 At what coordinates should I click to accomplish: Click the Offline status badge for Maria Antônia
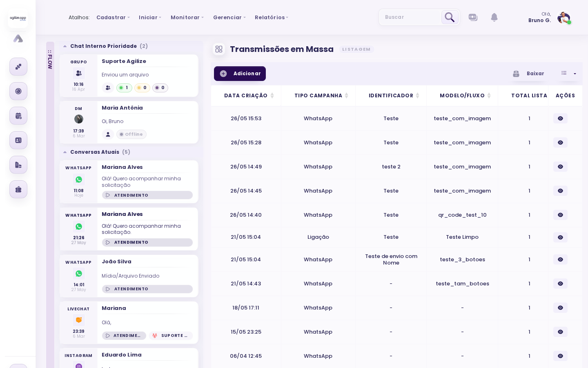pyautogui.click(x=131, y=135)
